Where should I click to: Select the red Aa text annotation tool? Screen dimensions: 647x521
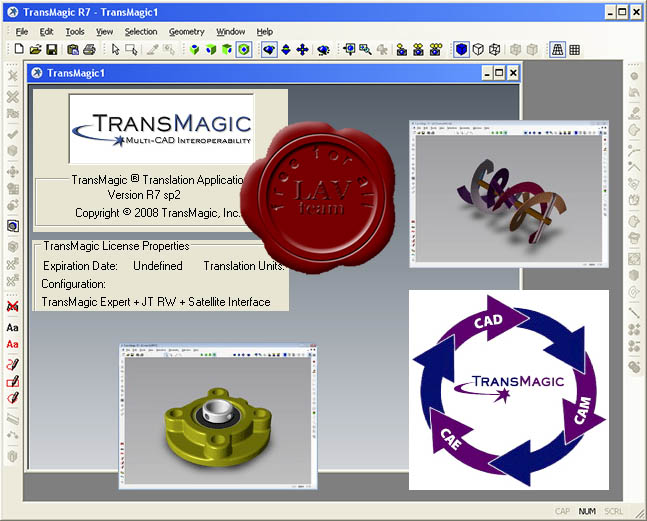tap(12, 344)
